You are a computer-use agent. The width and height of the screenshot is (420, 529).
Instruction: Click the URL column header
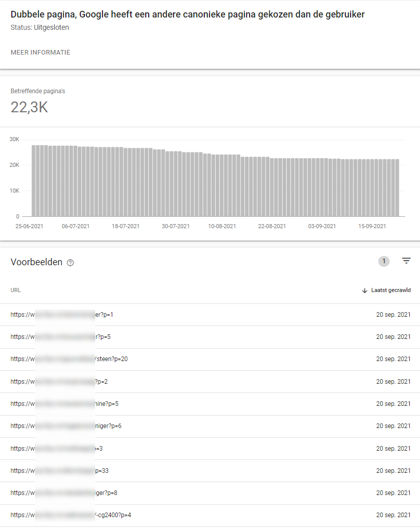coord(15,290)
